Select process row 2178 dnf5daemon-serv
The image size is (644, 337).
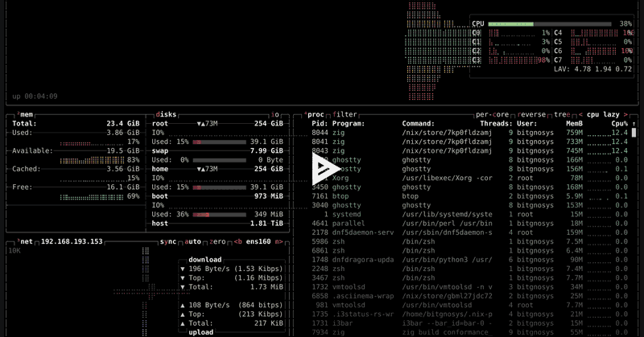[x=469, y=232]
